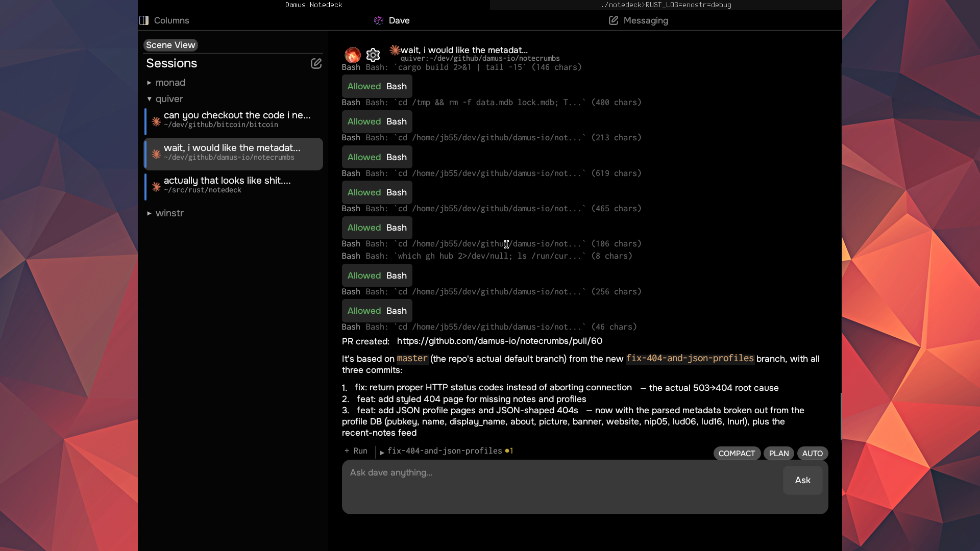
Task: Open 'actually that looks like shit....' session
Action: click(234, 187)
